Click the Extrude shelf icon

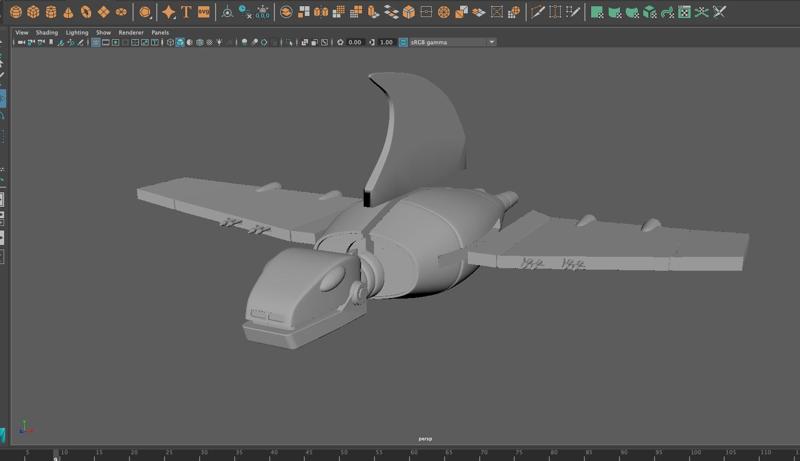[373, 12]
